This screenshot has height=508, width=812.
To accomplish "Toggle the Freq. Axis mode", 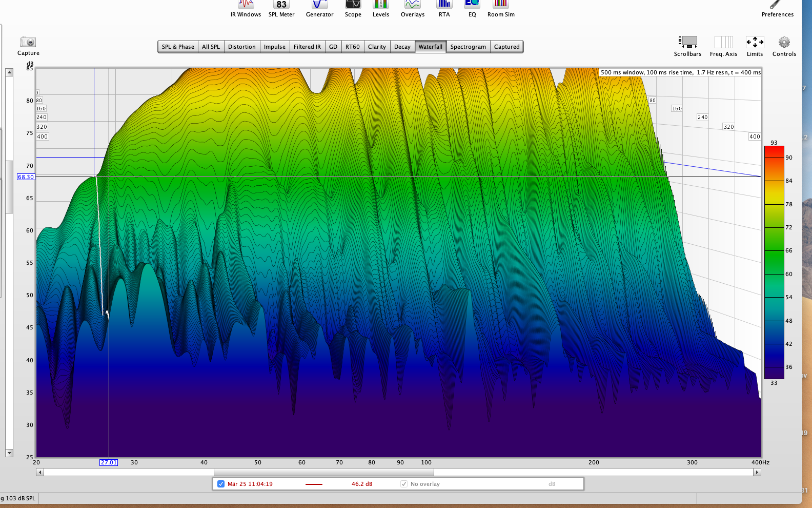I will (723, 43).
